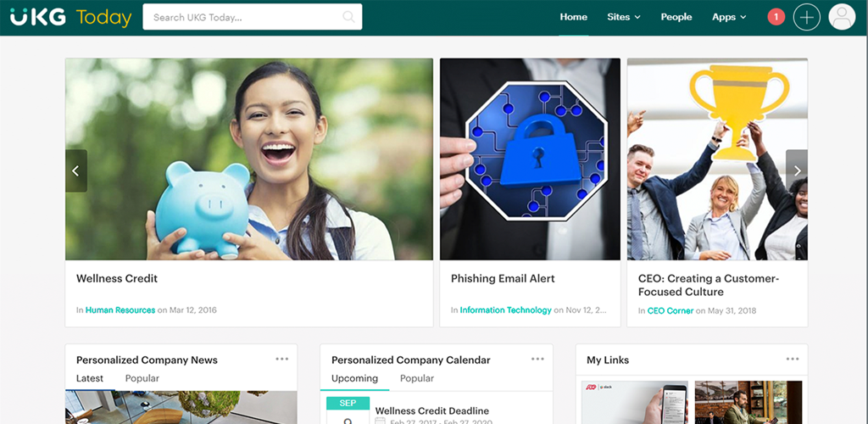Click the UKG Today logo

[71, 17]
